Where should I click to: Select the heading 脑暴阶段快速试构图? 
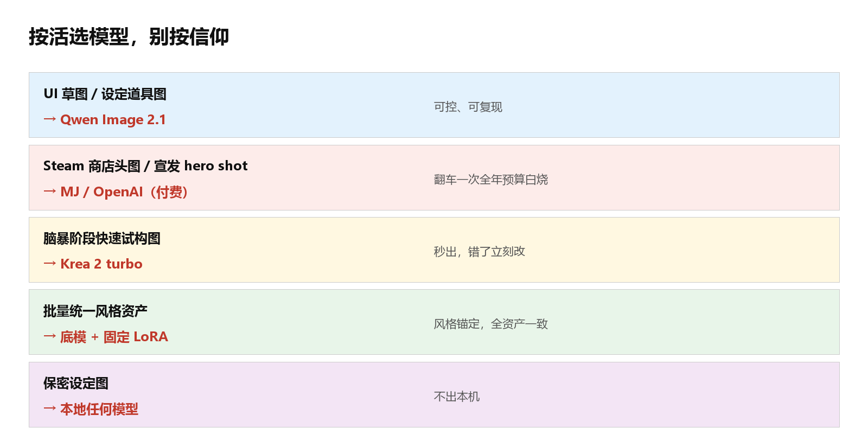(x=102, y=239)
